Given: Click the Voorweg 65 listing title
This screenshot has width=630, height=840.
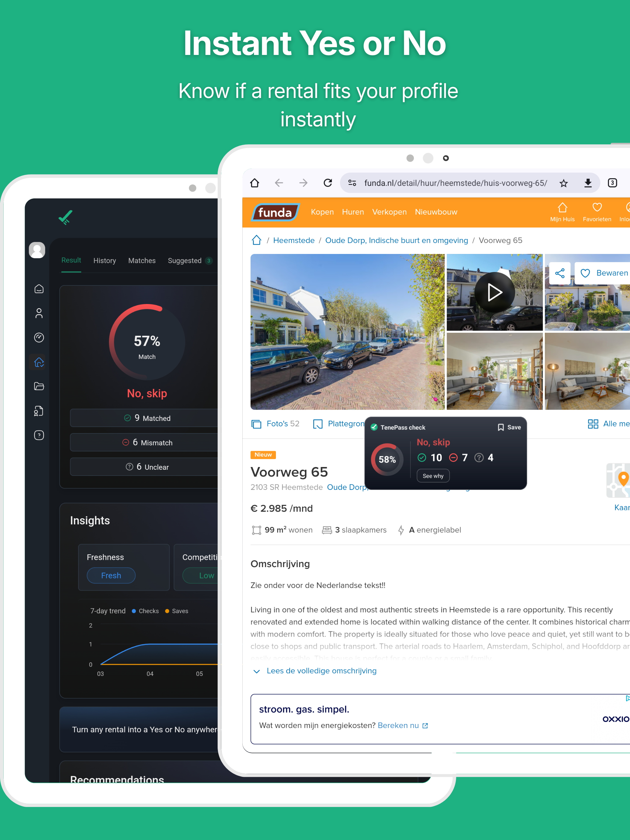Looking at the screenshot, I should pyautogui.click(x=289, y=472).
